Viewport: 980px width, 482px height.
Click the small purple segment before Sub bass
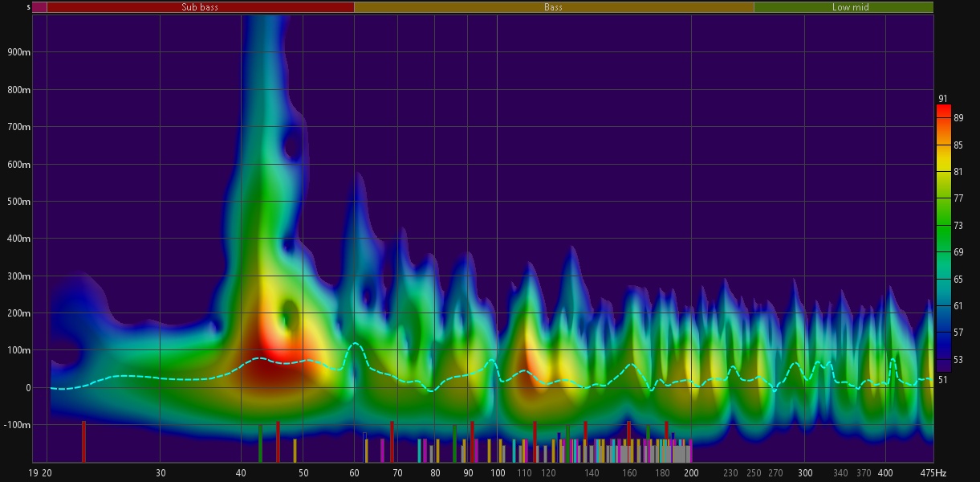(39, 7)
